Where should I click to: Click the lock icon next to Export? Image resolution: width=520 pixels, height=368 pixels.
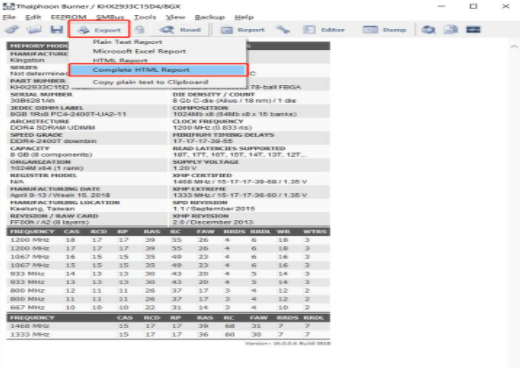(x=140, y=30)
